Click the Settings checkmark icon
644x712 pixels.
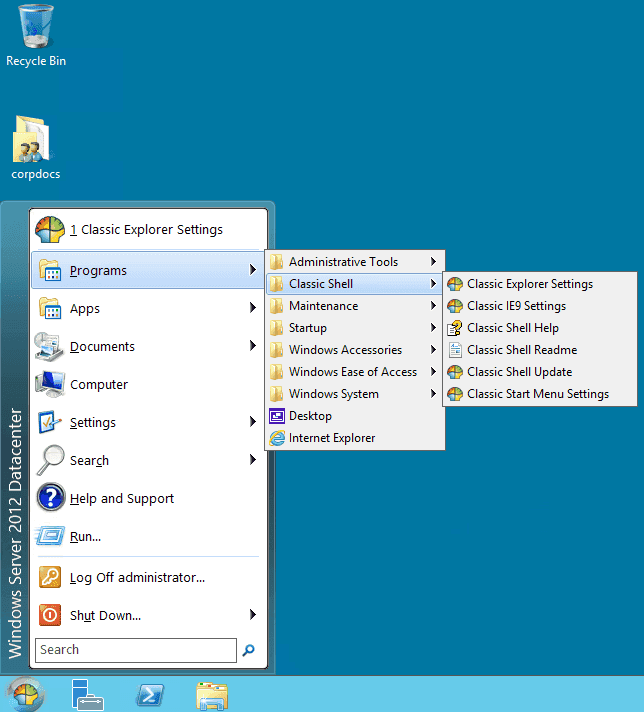coord(50,422)
